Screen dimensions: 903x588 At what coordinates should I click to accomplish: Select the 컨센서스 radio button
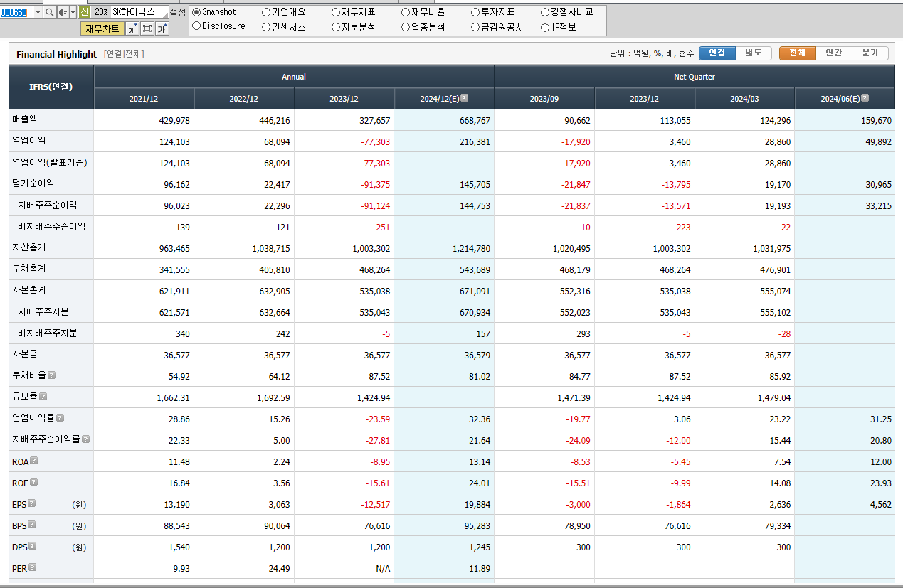point(266,27)
